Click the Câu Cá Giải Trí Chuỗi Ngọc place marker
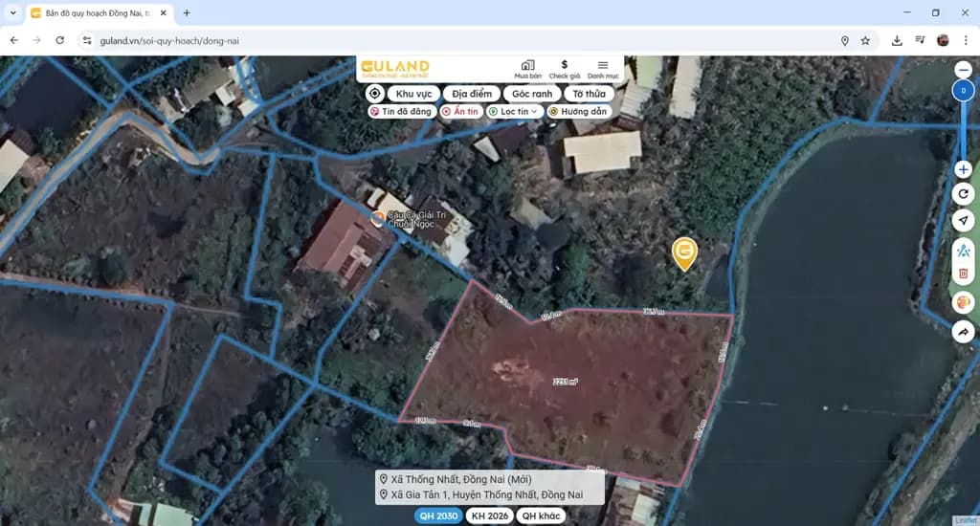The height and width of the screenshot is (526, 980). [377, 219]
